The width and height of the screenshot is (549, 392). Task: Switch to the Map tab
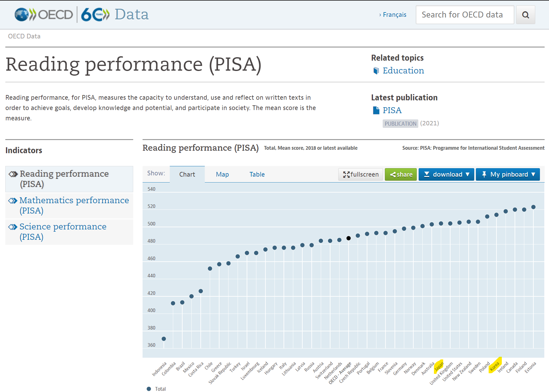222,174
